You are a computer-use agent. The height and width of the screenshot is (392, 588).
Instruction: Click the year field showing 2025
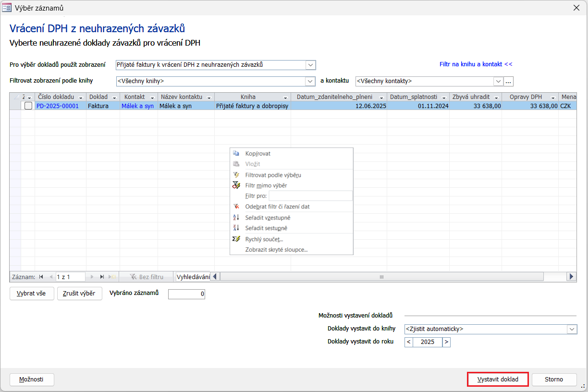point(428,342)
